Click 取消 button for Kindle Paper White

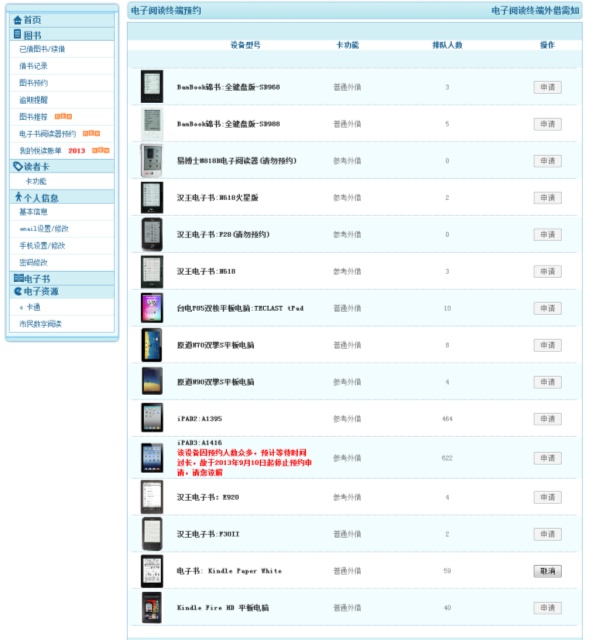click(547, 571)
